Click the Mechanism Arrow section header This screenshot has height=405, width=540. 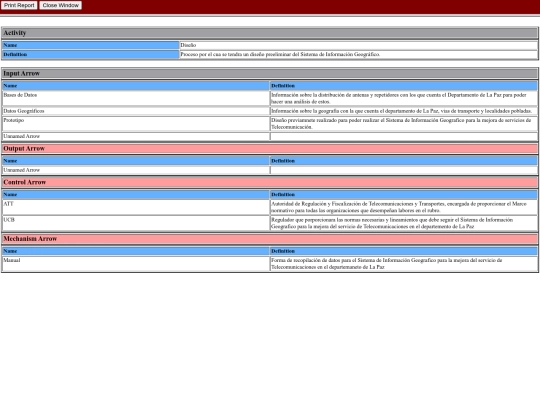tap(270, 239)
